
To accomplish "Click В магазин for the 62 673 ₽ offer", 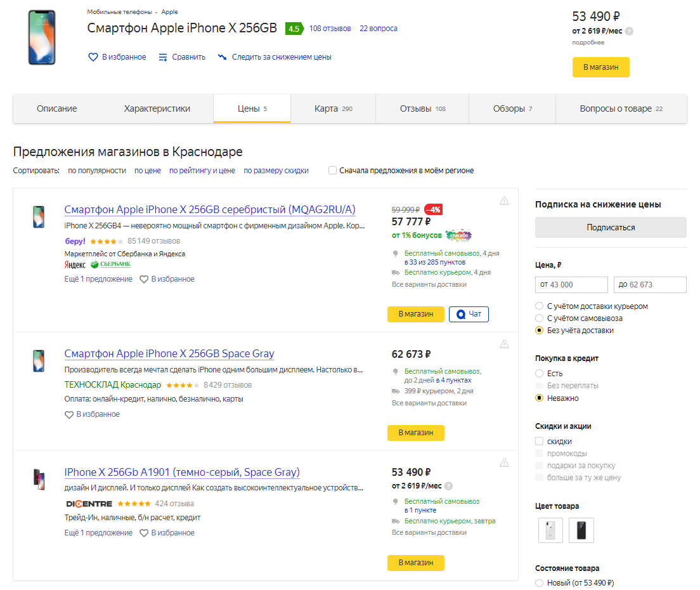I will pos(416,433).
